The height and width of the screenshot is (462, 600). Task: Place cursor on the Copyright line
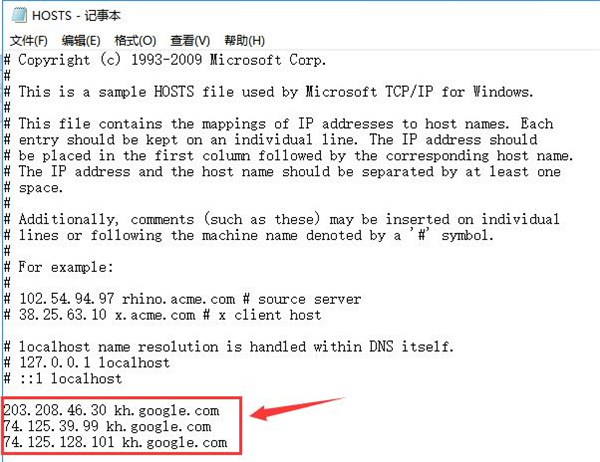165,60
